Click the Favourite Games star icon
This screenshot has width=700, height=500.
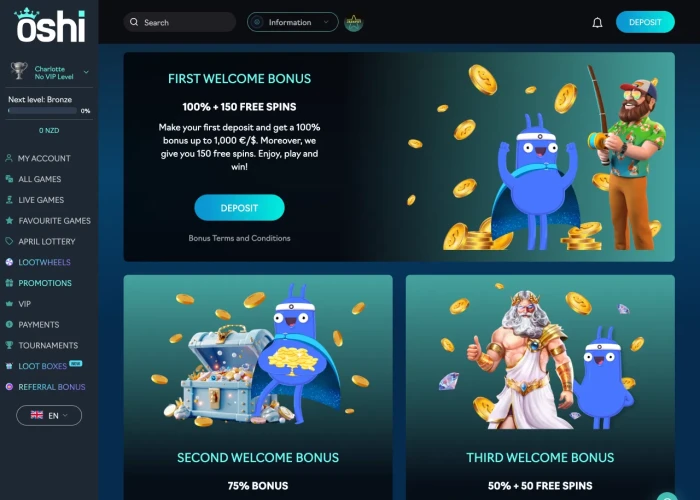point(9,220)
